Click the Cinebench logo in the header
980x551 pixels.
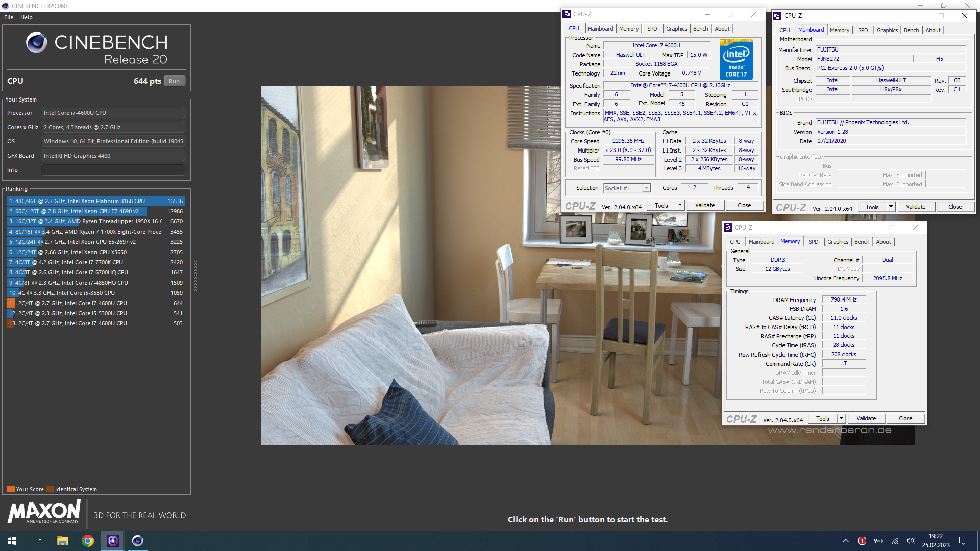[x=97, y=49]
